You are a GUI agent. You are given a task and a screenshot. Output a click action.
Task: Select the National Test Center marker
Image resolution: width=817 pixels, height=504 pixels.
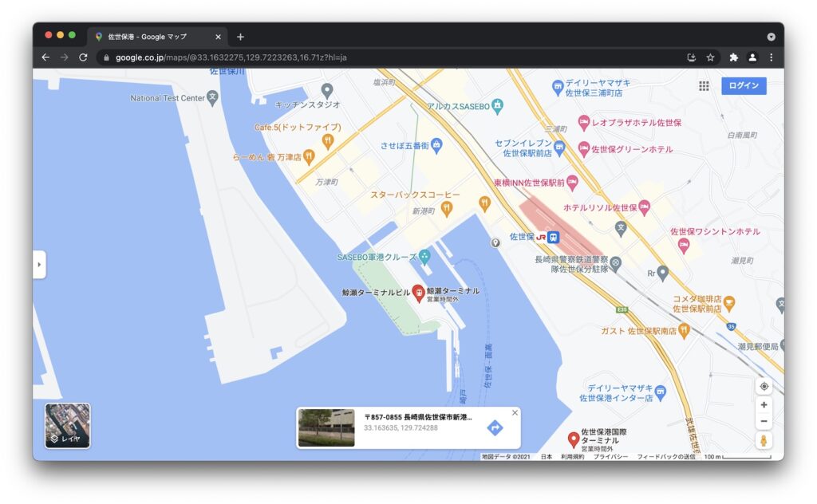212,98
